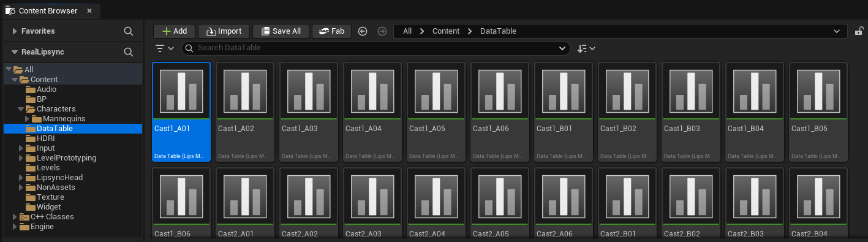
Task: Select the Cast1_B06 data table asset
Action: point(181,203)
